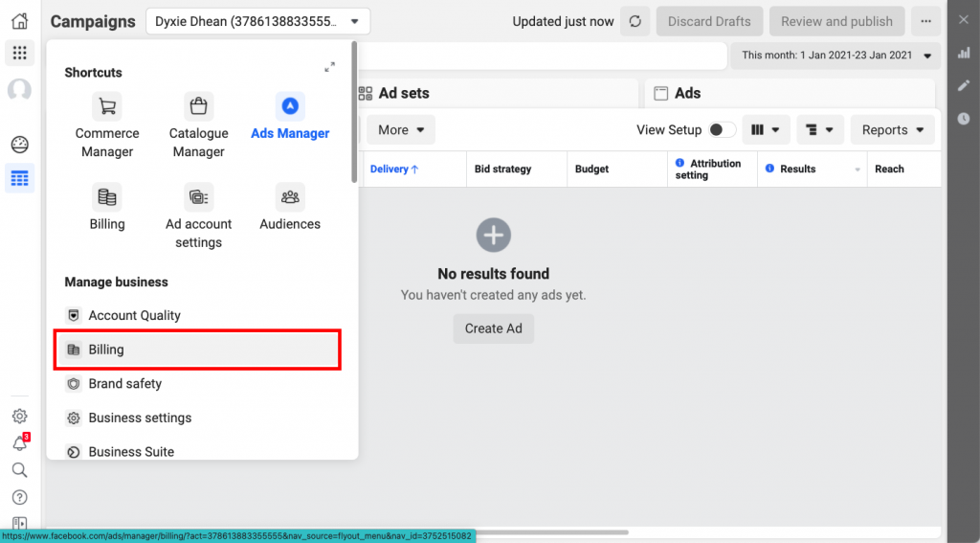Open Commerce Manager shortcut
This screenshot has height=543, width=980.
coord(107,124)
